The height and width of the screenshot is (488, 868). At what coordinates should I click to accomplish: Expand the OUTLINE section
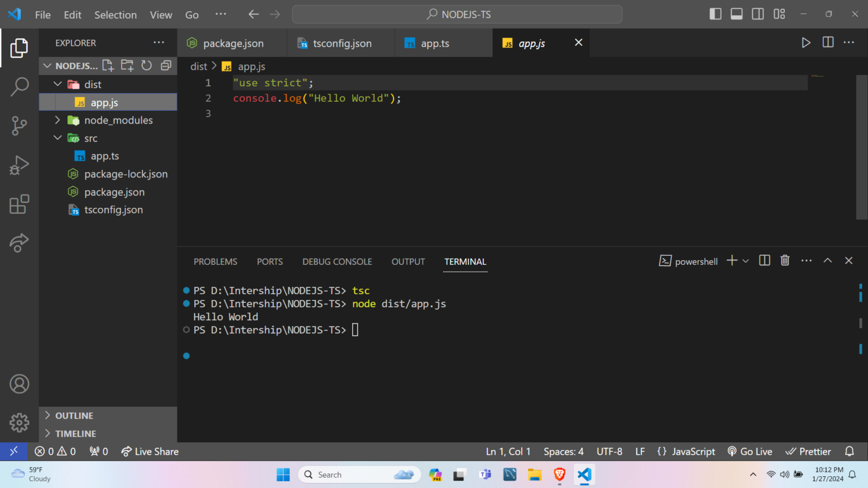click(x=47, y=415)
